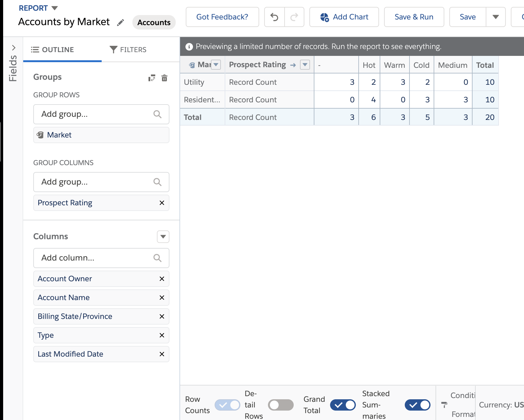Remove the Prospect Rating column group
Image resolution: width=524 pixels, height=420 pixels.
coord(162,203)
